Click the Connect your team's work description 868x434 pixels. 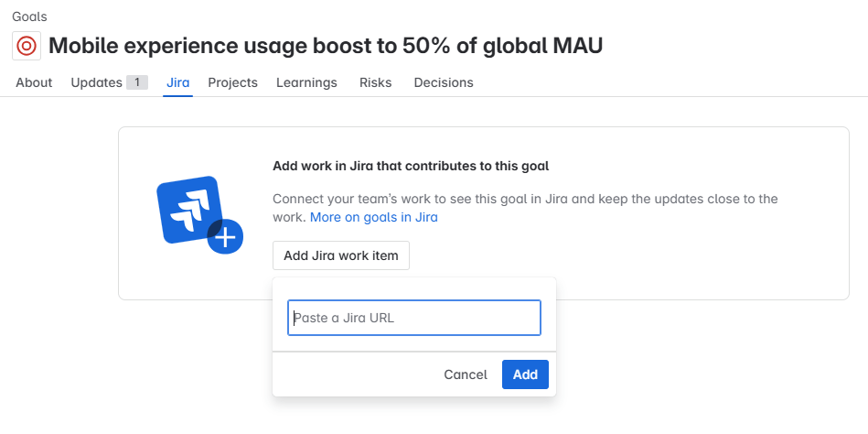[x=525, y=199]
